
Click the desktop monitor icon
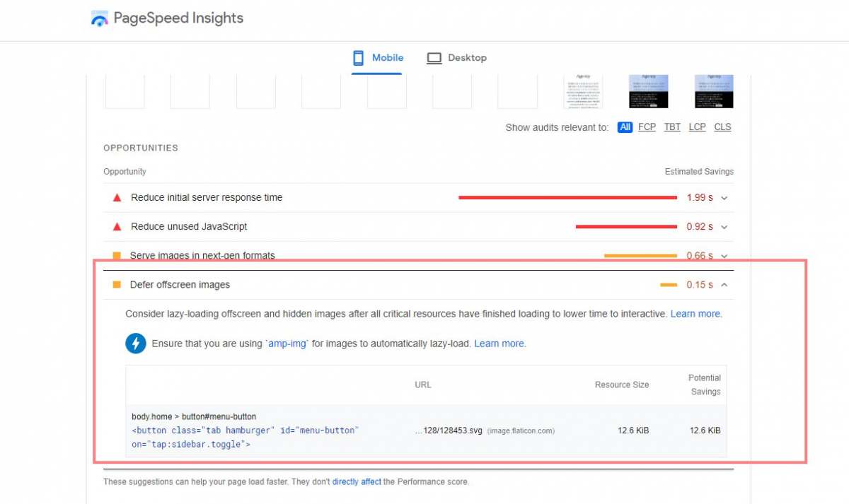(434, 58)
